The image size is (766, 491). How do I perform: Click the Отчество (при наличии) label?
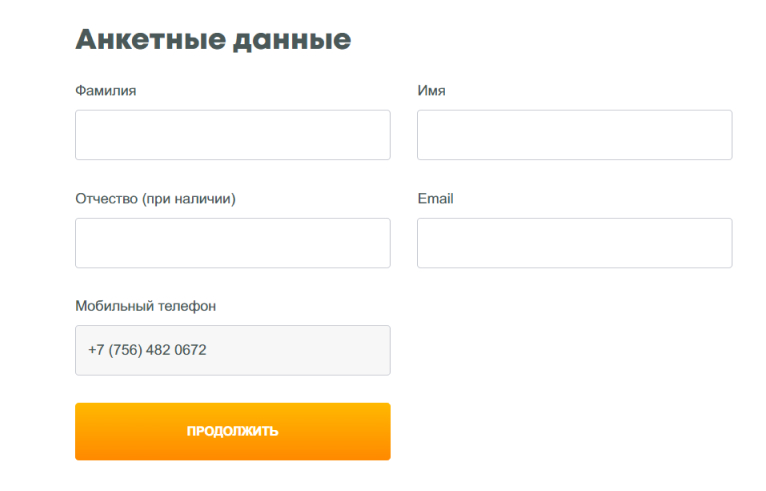pyautogui.click(x=155, y=199)
